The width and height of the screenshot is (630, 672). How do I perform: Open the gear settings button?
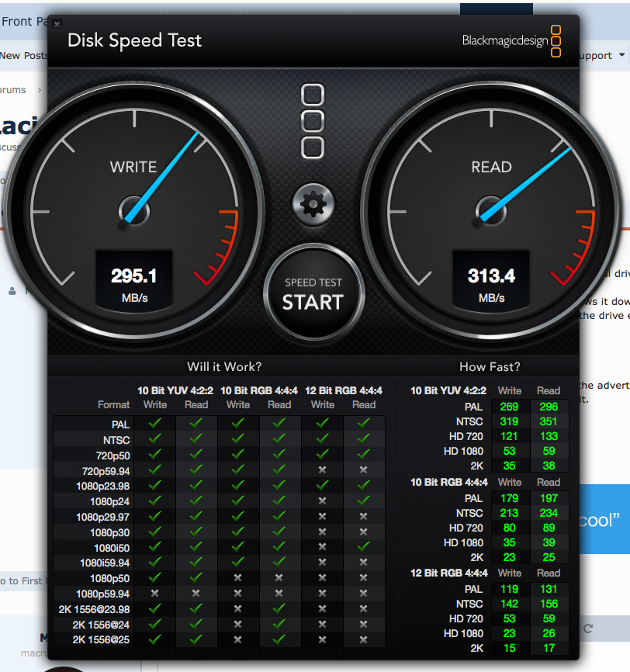point(313,204)
